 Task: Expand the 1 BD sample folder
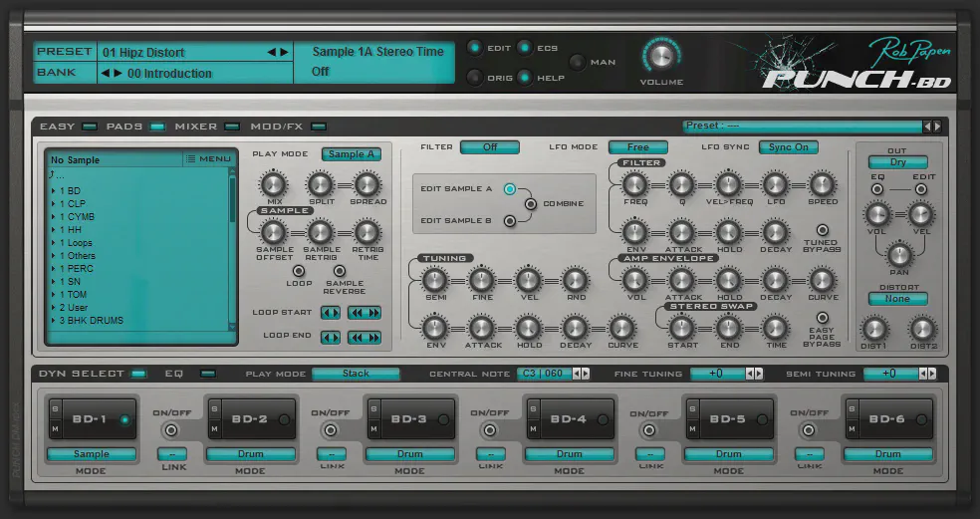click(54, 190)
